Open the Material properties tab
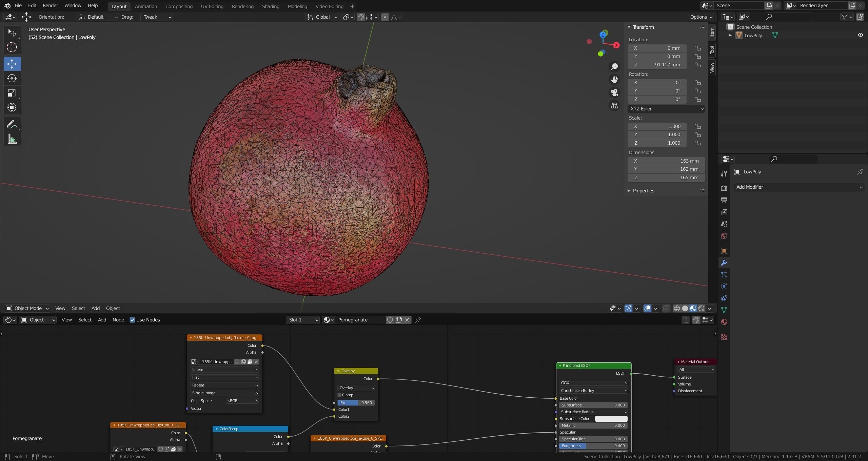The height and width of the screenshot is (461, 868). [724, 322]
